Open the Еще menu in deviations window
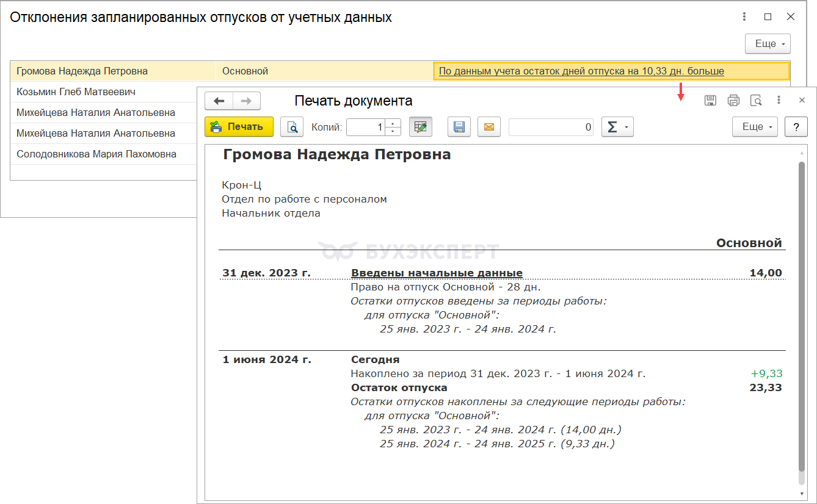This screenshot has width=817, height=504. click(768, 44)
